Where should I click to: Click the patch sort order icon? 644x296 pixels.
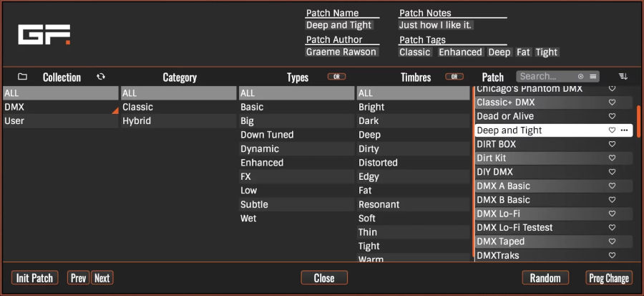623,76
